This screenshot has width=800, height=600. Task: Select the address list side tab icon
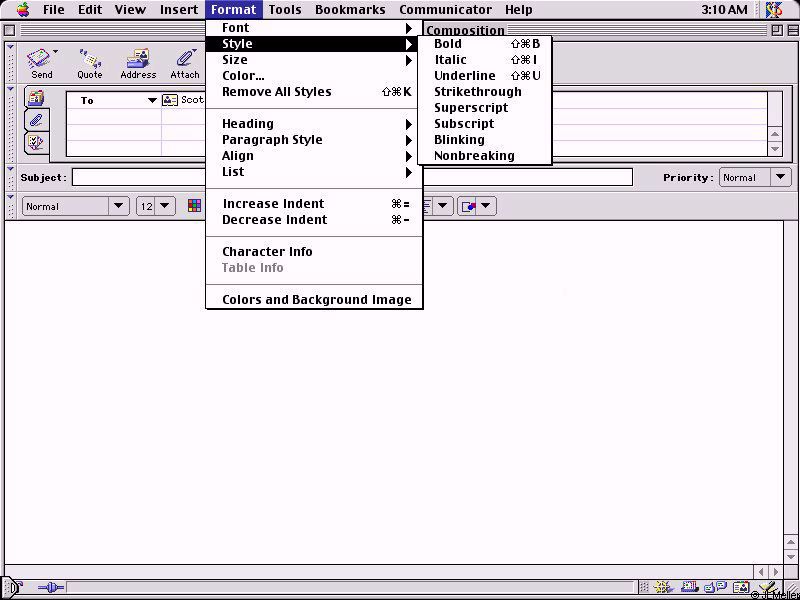[x=36, y=97]
